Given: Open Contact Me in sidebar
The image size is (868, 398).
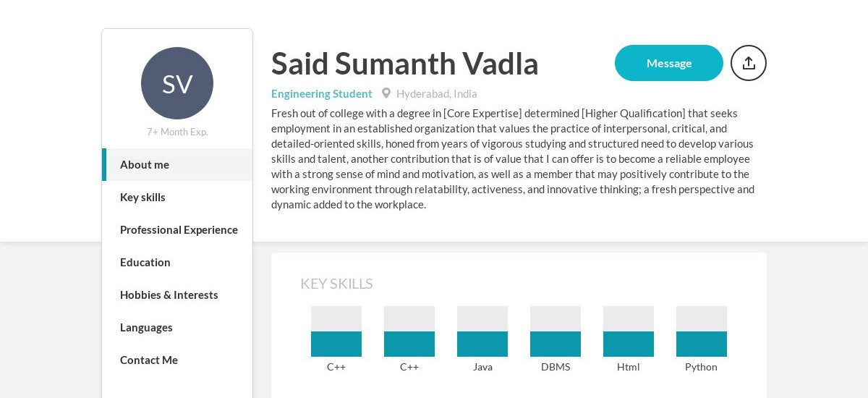Looking at the screenshot, I should coord(177,360).
